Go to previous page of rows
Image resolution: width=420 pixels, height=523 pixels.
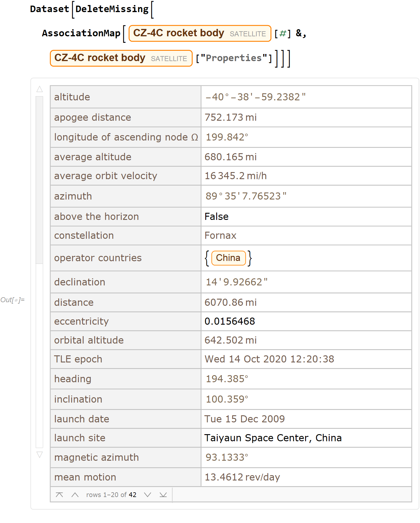pyautogui.click(x=75, y=495)
